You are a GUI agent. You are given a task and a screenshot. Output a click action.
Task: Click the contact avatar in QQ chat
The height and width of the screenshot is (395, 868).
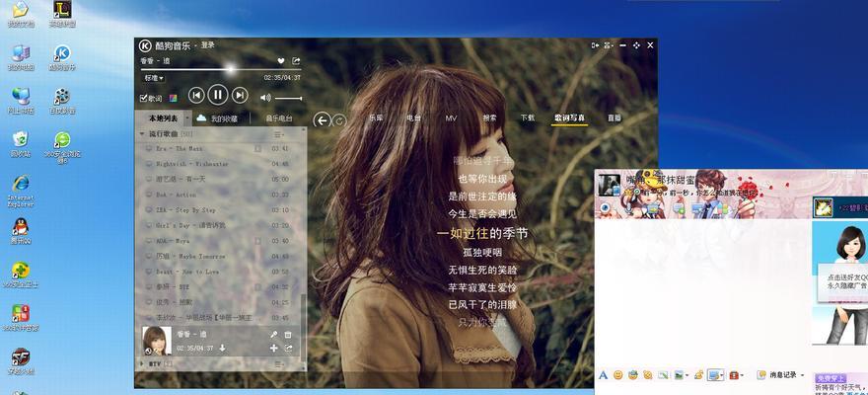click(610, 185)
